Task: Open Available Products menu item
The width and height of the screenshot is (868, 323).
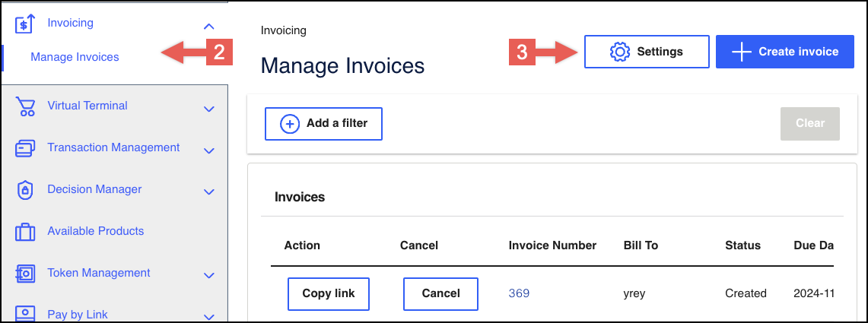Action: pos(95,231)
